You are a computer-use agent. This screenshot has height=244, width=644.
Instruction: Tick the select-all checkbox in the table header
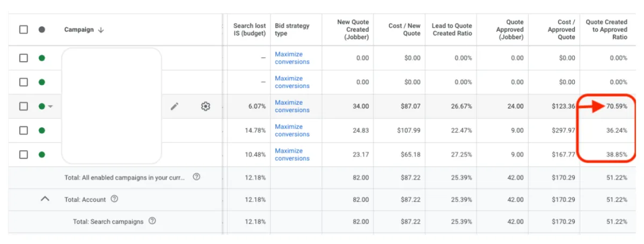pos(24,29)
